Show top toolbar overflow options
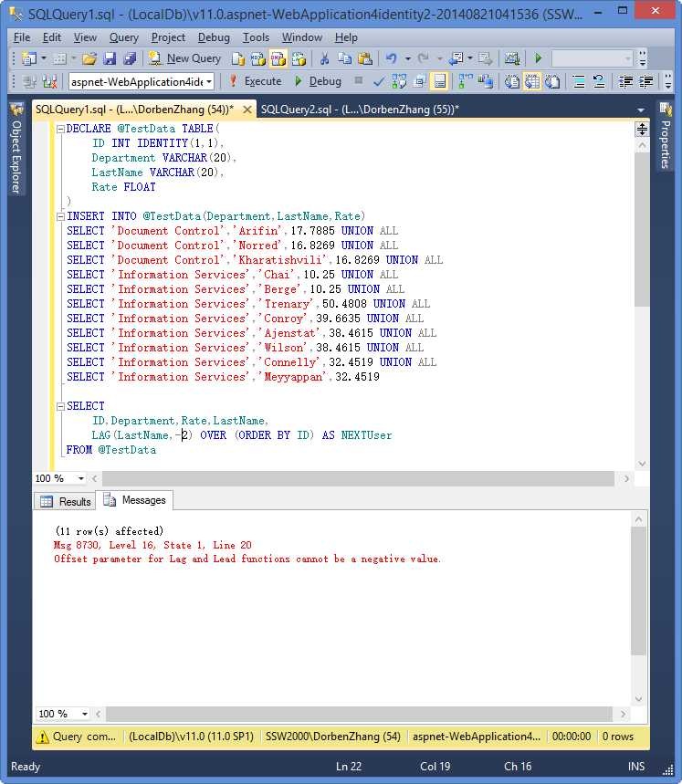The image size is (682, 784). [x=643, y=58]
